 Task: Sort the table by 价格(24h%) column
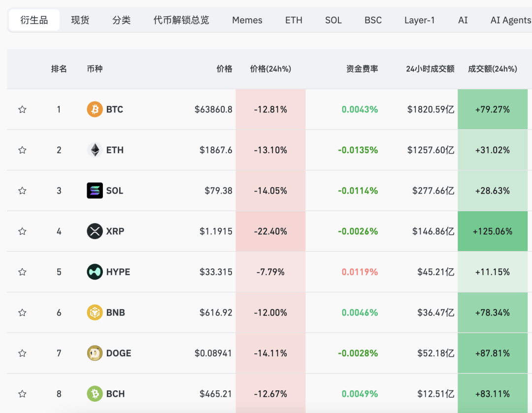[x=270, y=69]
